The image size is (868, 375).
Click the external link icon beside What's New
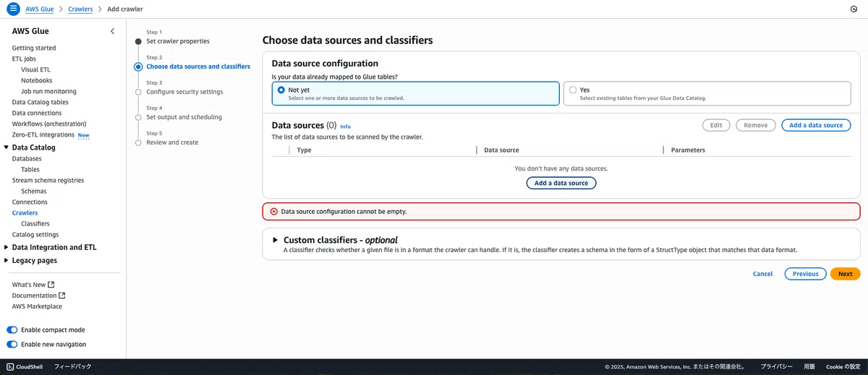pos(51,285)
